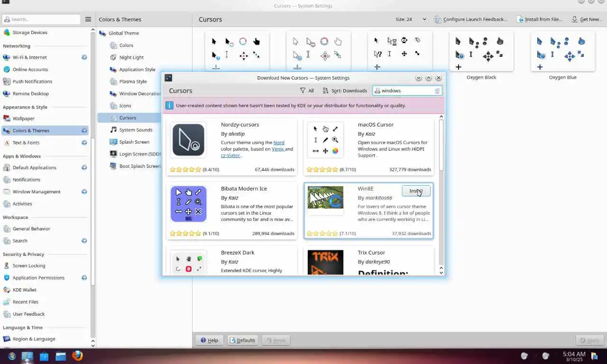
Task: Expand Default Applications arrow indicator
Action: 84,167
